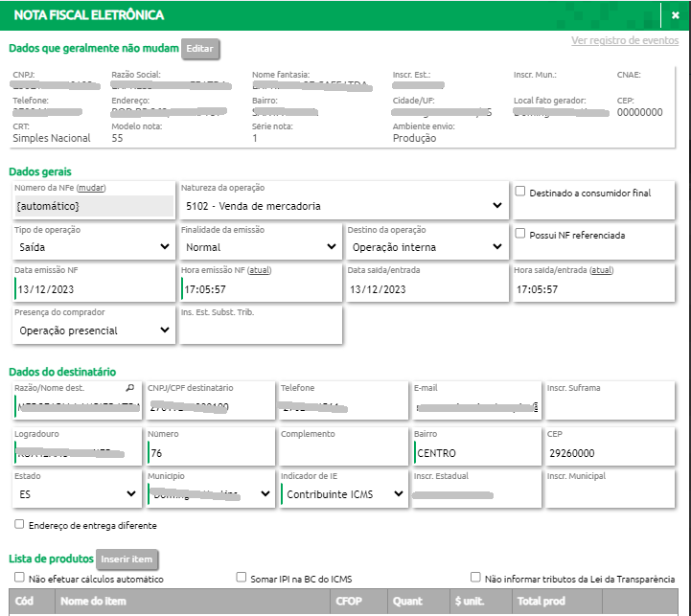Click the Razão/Nome dest. field
This screenshot has width=691, height=616.
[x=77, y=407]
